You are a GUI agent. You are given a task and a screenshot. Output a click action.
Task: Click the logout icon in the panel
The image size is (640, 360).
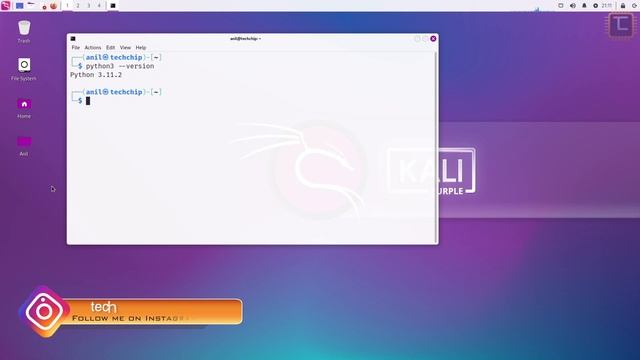point(635,6)
